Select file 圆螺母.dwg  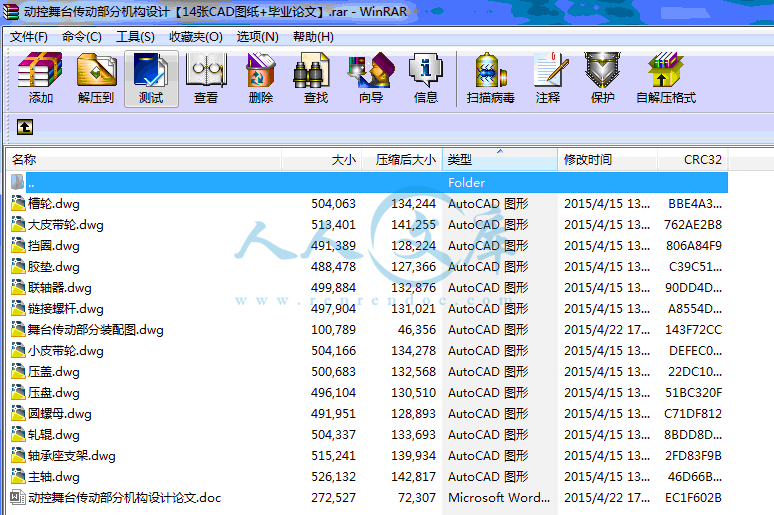click(x=60, y=413)
